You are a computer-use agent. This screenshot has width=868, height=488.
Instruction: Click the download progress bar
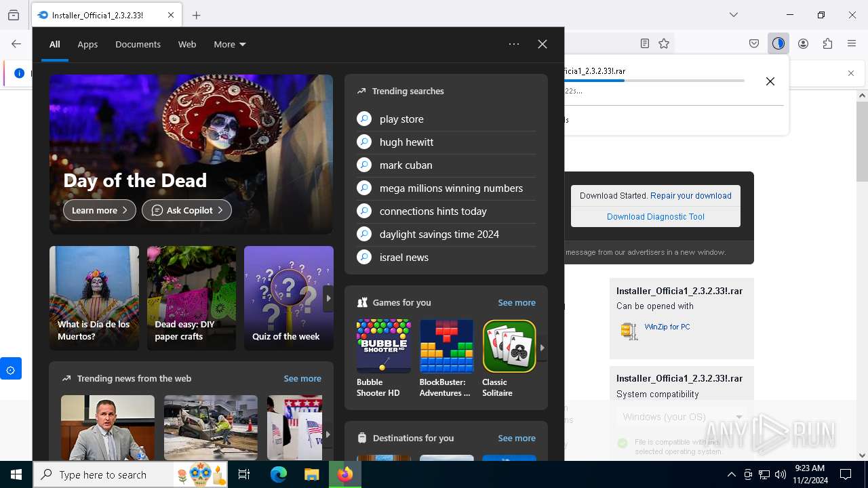pos(654,81)
